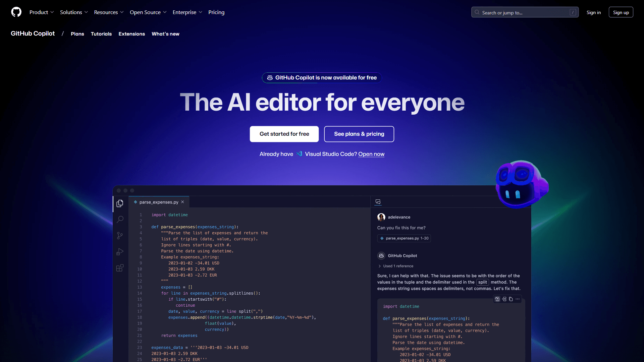Viewport: 644px width, 362px height.
Task: Click the copy icon in Copilot response
Action: (x=511, y=299)
